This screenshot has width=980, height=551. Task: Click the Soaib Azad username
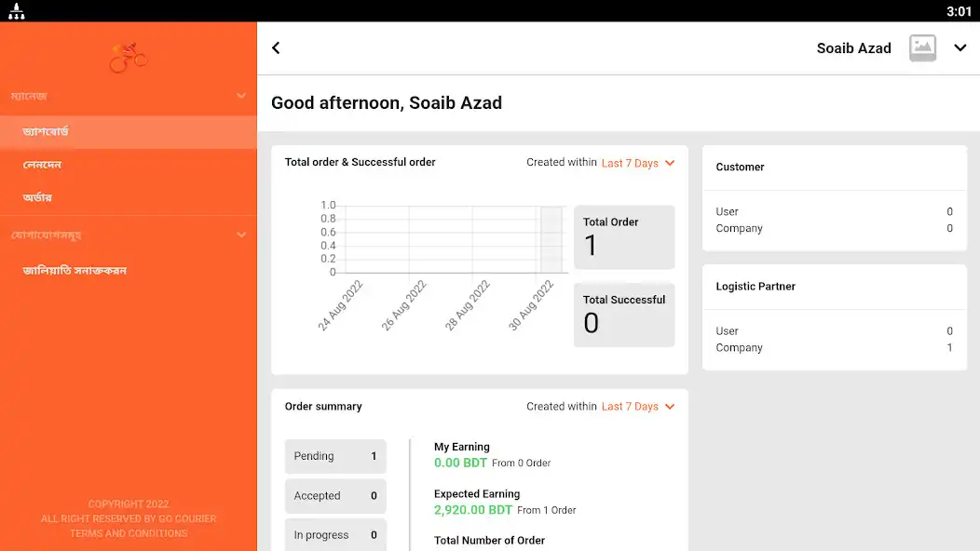(x=853, y=48)
